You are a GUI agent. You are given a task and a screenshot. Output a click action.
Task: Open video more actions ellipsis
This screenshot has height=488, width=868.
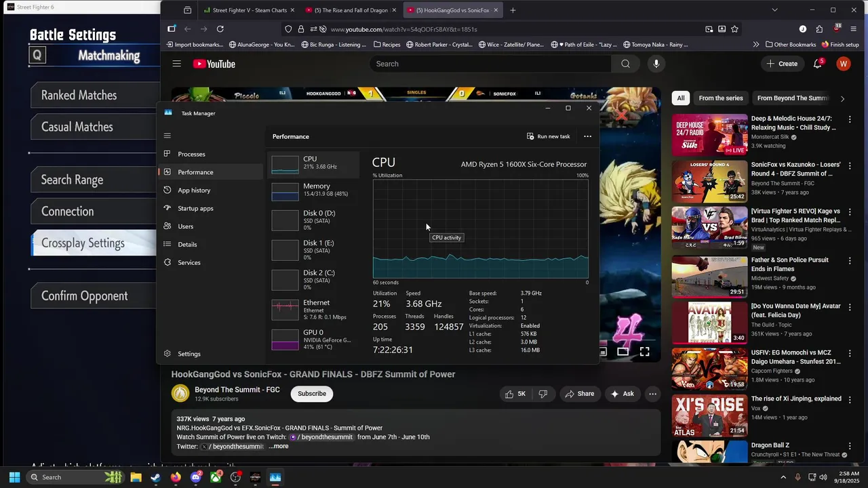pyautogui.click(x=652, y=394)
